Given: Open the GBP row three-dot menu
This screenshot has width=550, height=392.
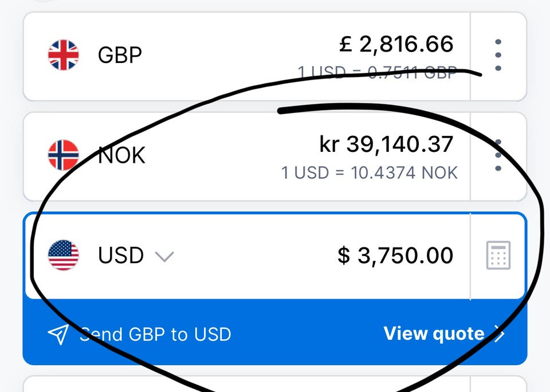Looking at the screenshot, I should pyautogui.click(x=498, y=55).
